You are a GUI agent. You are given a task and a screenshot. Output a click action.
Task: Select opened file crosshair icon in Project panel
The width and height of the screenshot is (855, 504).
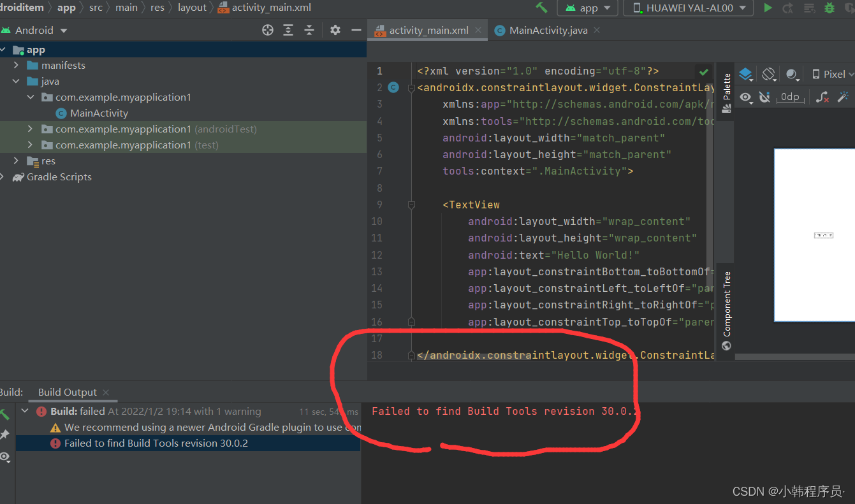coord(268,30)
